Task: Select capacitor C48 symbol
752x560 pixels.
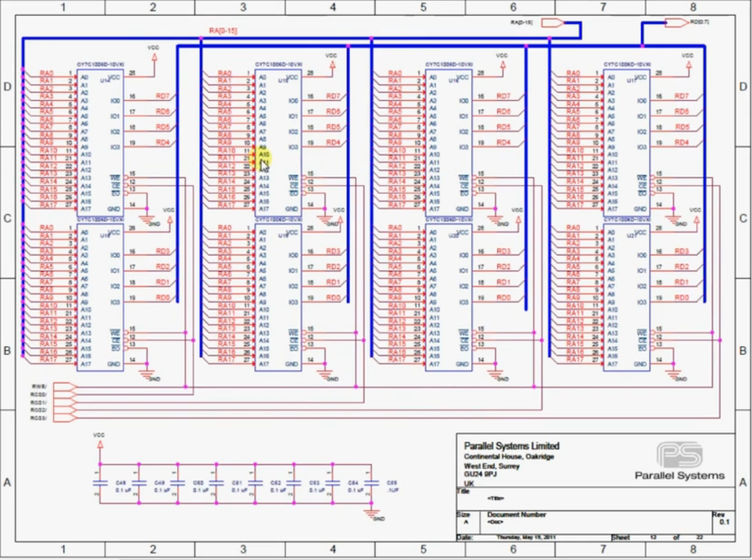Action: pos(99,483)
